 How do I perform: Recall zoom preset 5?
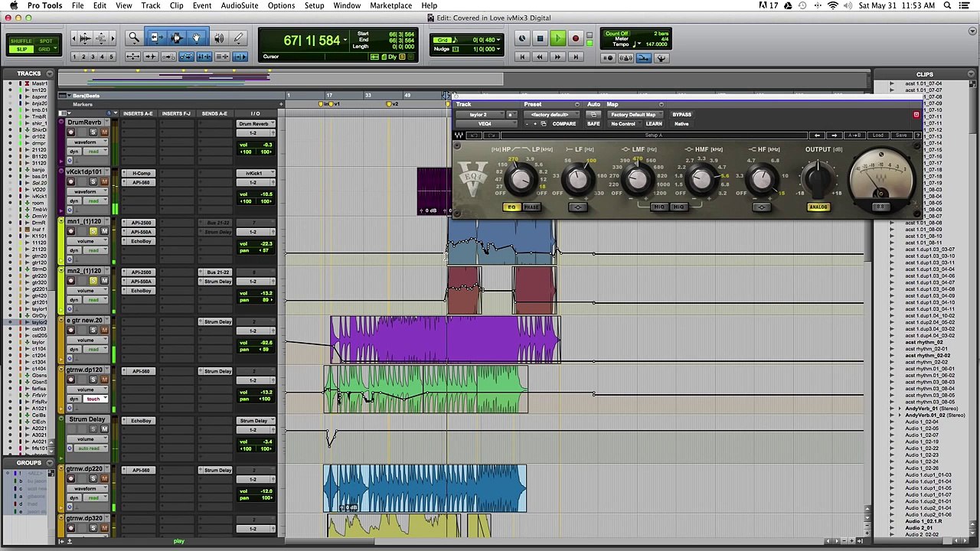coord(112,57)
